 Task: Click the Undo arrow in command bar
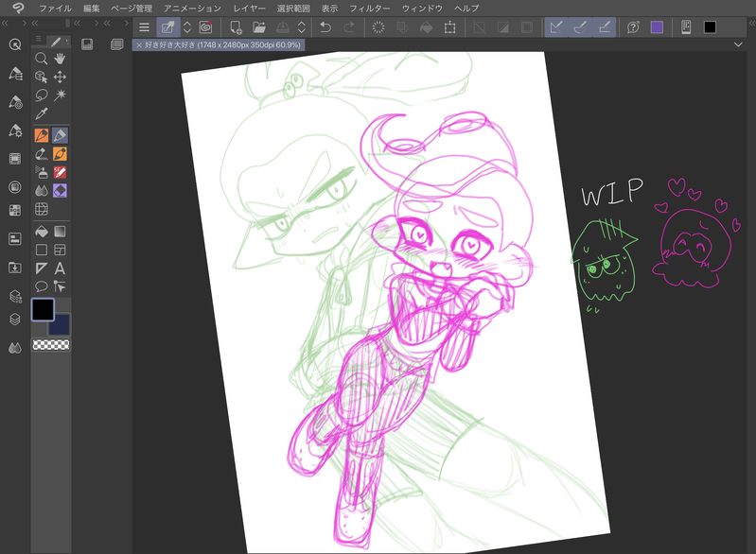(x=325, y=27)
